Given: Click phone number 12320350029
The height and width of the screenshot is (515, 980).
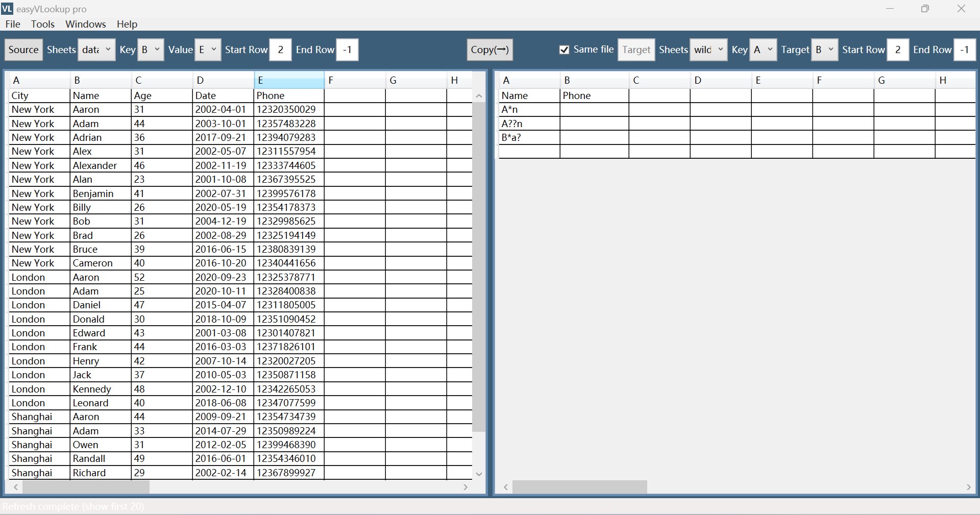Looking at the screenshot, I should (x=289, y=109).
